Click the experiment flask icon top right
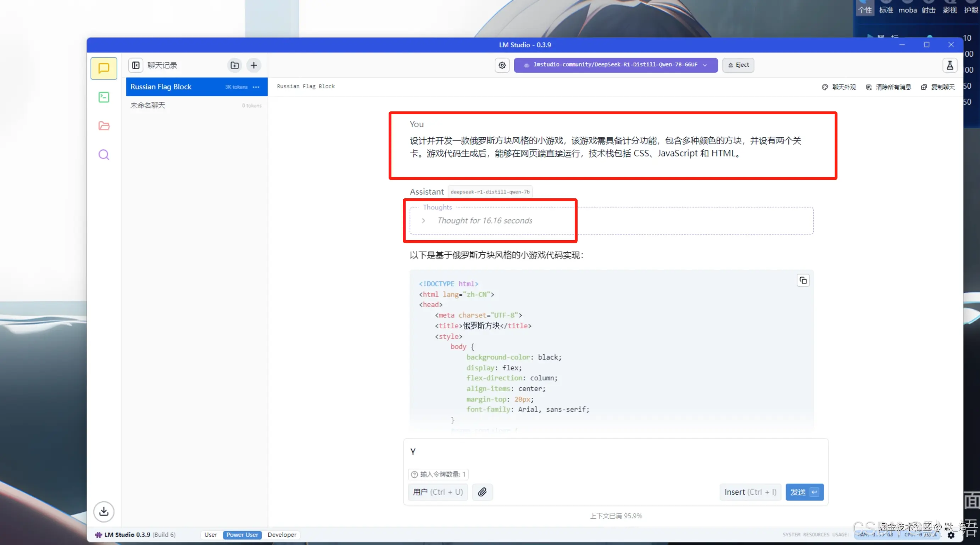 click(950, 65)
